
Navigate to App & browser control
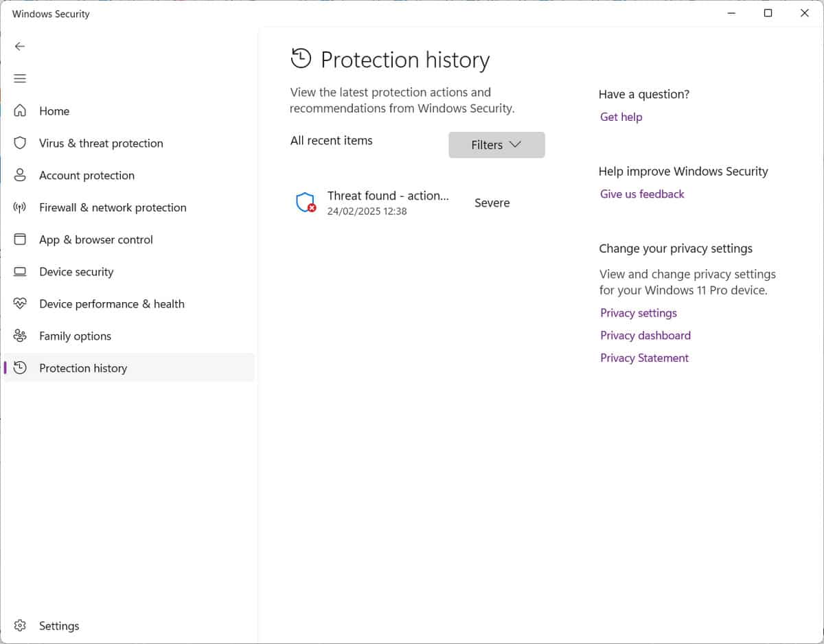[x=129, y=240]
